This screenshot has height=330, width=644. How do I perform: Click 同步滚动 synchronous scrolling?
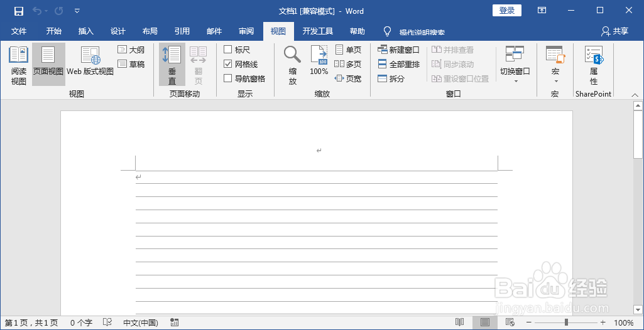452,65
